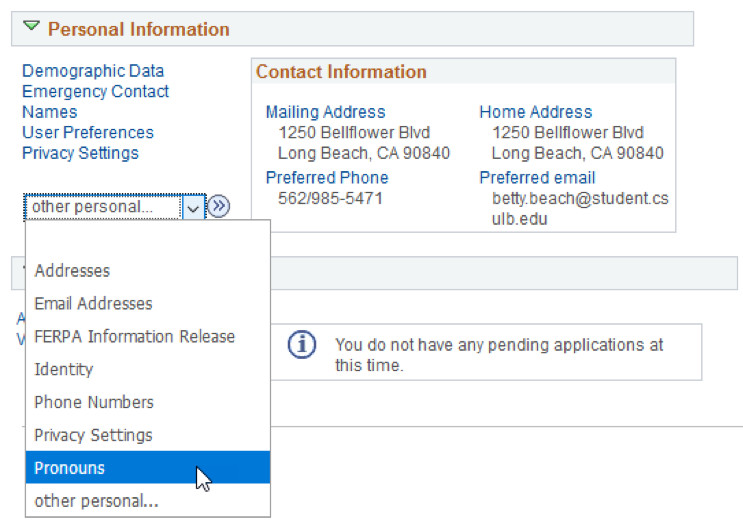This screenshot has height=525, width=743.
Task: Pick FERPA Information Release option
Action: pos(134,336)
